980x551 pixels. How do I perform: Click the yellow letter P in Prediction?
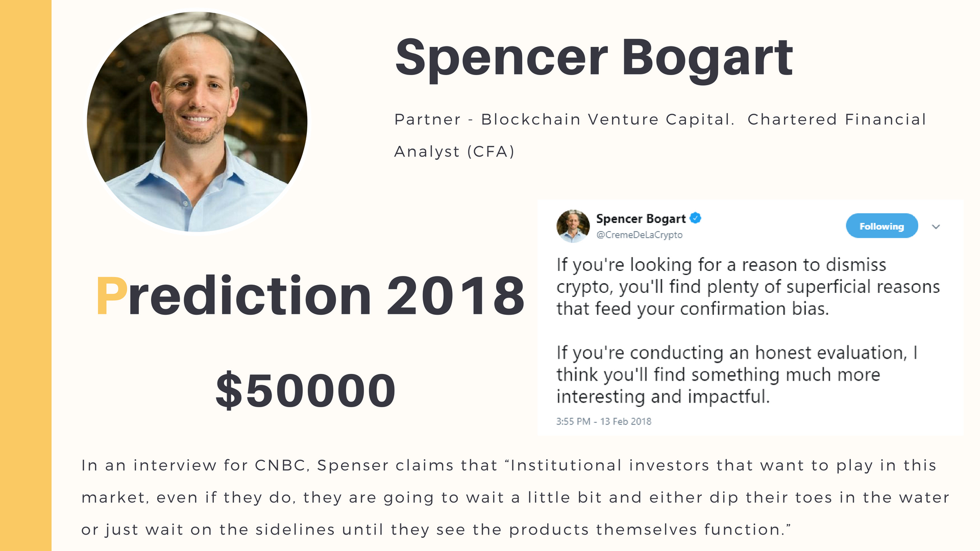pos(111,296)
